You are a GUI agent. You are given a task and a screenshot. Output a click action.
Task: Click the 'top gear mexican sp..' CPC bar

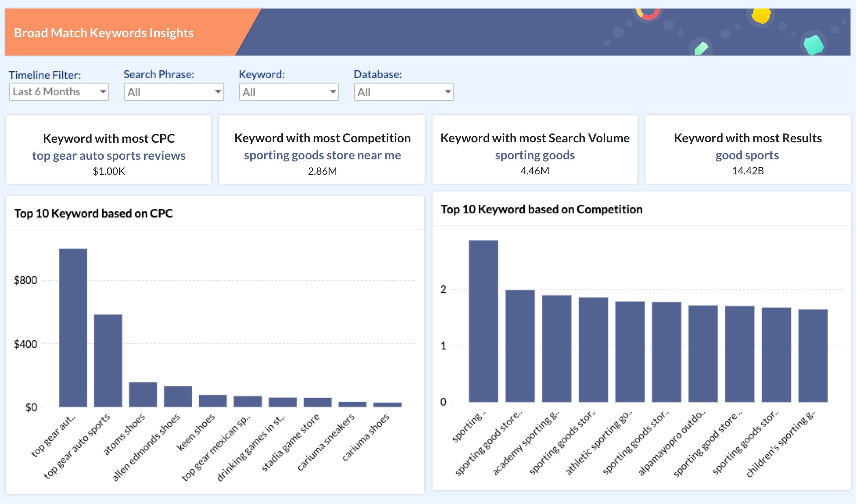click(247, 401)
